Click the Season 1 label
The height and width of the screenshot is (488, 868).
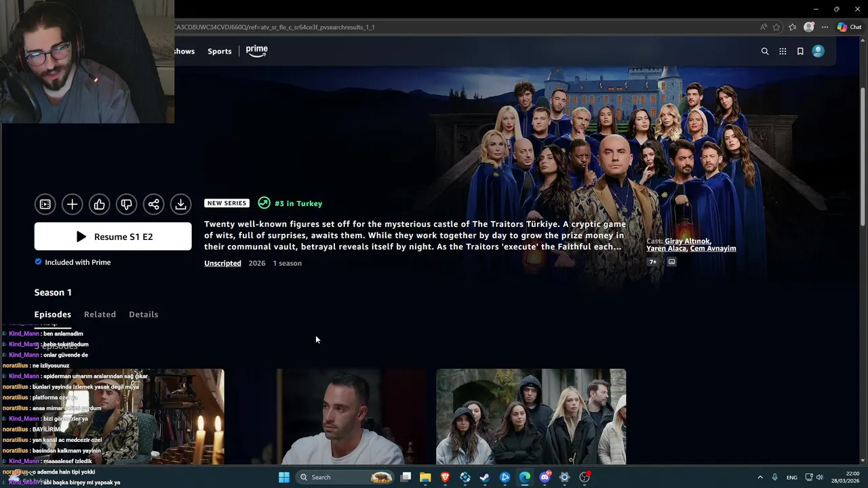pyautogui.click(x=53, y=292)
